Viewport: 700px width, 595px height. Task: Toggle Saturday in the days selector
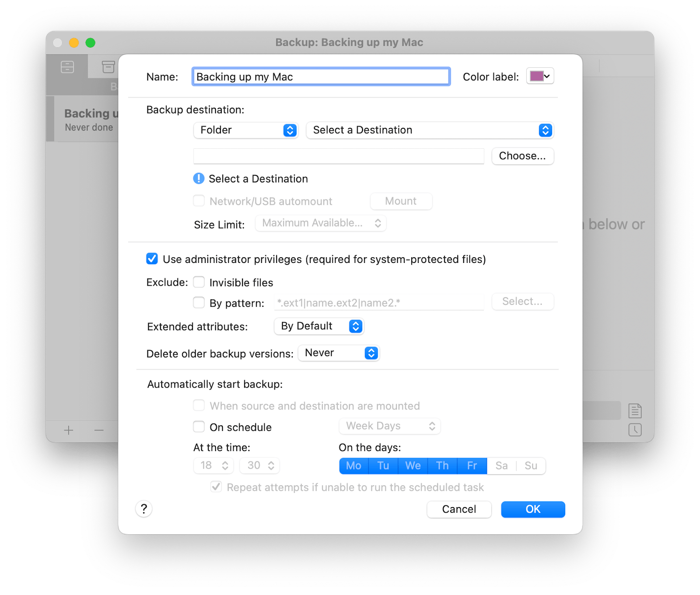[502, 465]
